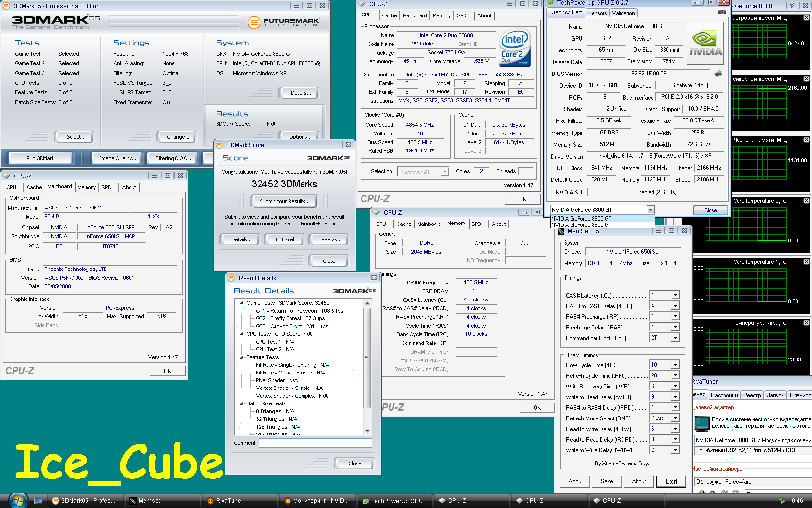Image resolution: width=812 pixels, height=508 pixels.
Task: Open the Sensors tab in GPU-Z
Action: [x=597, y=13]
